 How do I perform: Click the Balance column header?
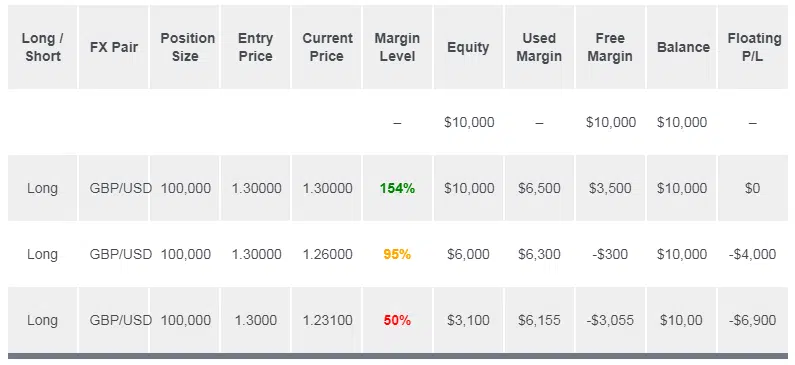[681, 47]
